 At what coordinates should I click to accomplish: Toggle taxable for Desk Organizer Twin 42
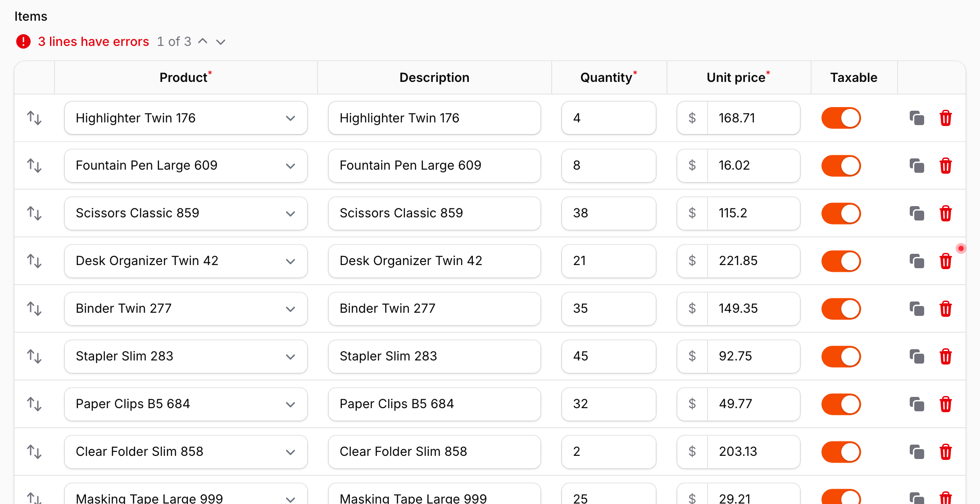841,261
